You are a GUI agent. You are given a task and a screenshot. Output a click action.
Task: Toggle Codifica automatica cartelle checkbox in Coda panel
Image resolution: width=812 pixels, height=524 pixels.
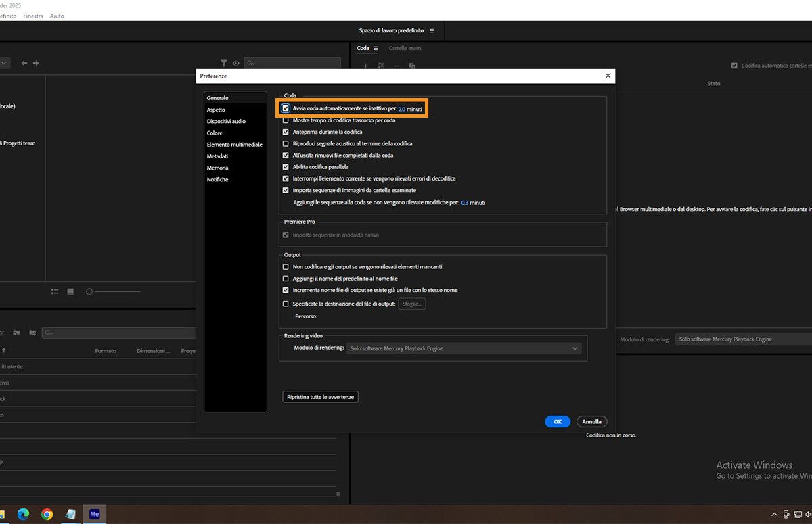point(734,66)
